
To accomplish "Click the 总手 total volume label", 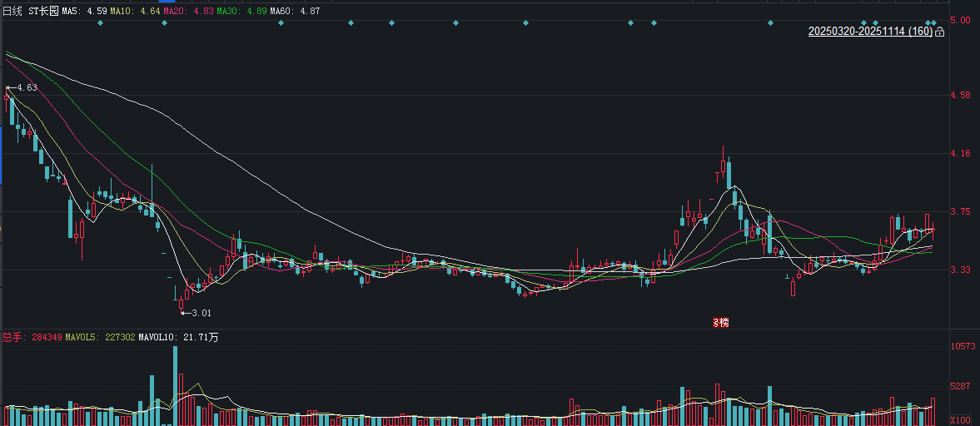I will pos(12,337).
